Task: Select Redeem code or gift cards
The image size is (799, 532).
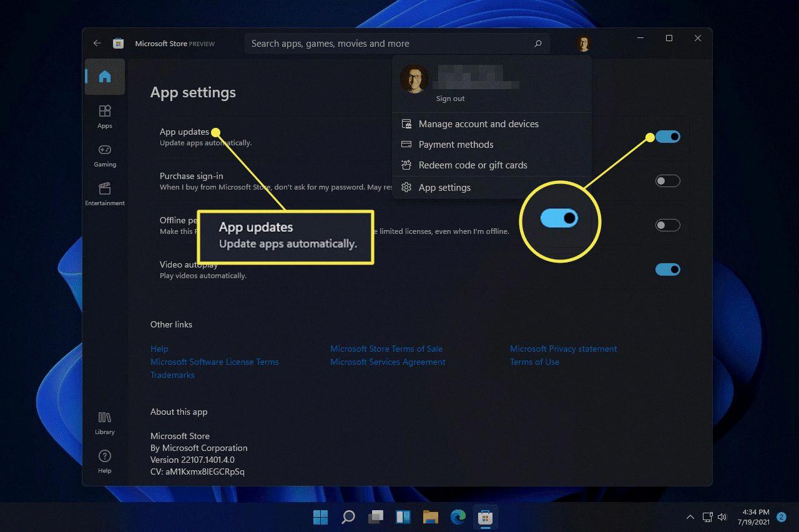Action: click(473, 165)
